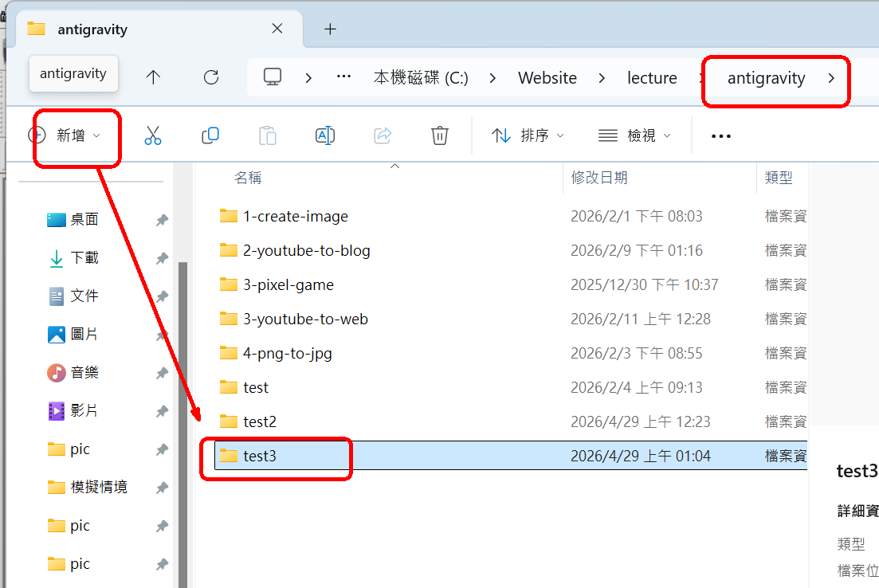Click lecture in the breadcrumb path
Image resolution: width=879 pixels, height=588 pixels.
tap(652, 78)
